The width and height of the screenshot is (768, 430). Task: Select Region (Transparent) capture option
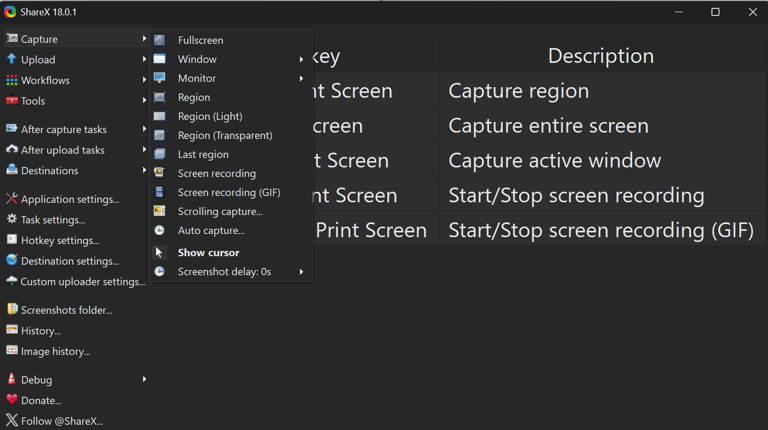pyautogui.click(x=231, y=136)
